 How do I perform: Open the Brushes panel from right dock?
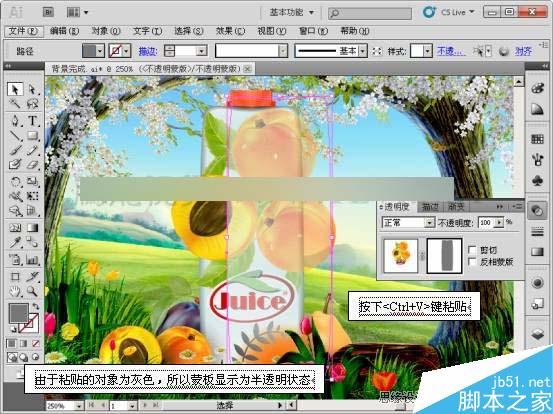pyautogui.click(x=537, y=160)
